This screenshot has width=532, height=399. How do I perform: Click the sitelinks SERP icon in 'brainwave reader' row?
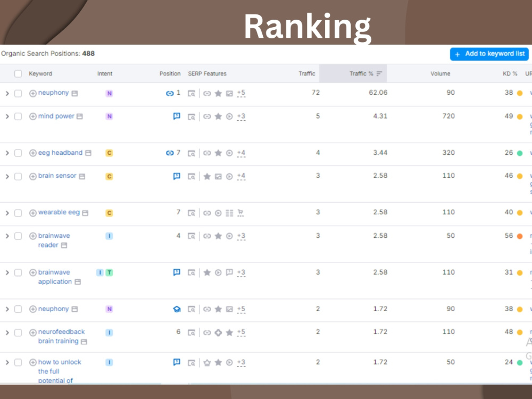point(207,236)
